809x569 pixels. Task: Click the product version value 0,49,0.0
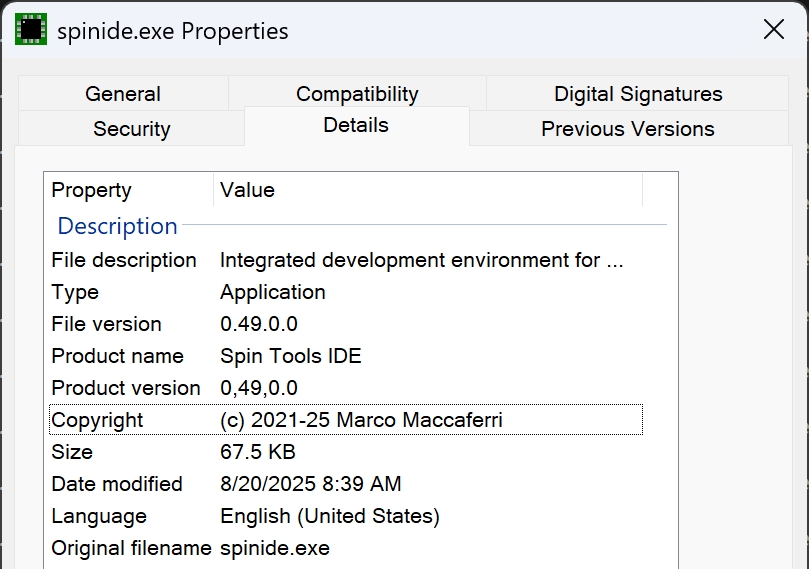coord(258,388)
